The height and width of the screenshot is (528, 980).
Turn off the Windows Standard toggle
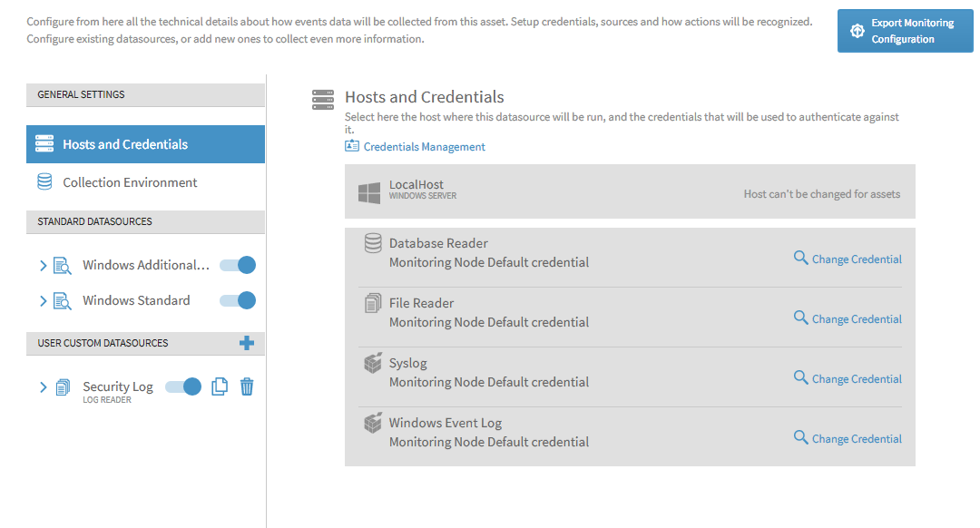[x=238, y=300]
